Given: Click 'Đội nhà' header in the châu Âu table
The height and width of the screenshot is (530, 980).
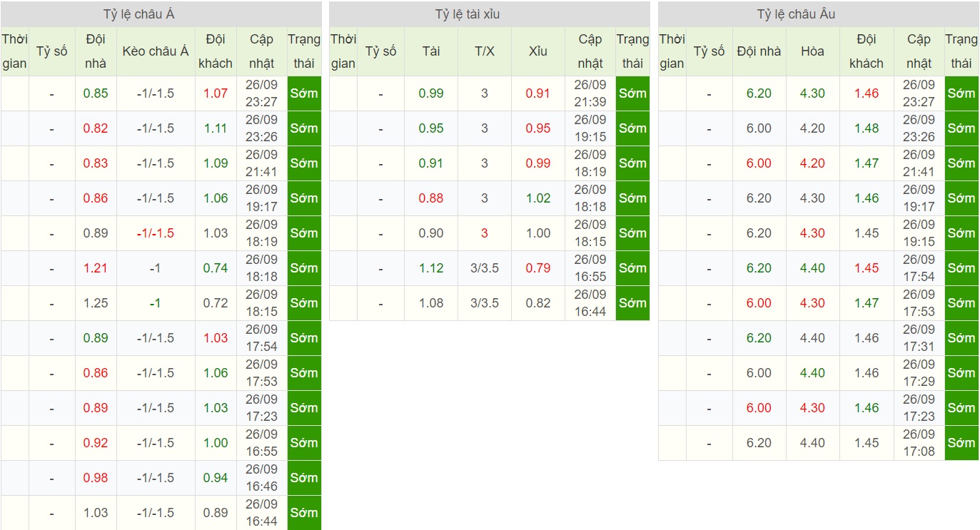Looking at the screenshot, I should [x=759, y=51].
